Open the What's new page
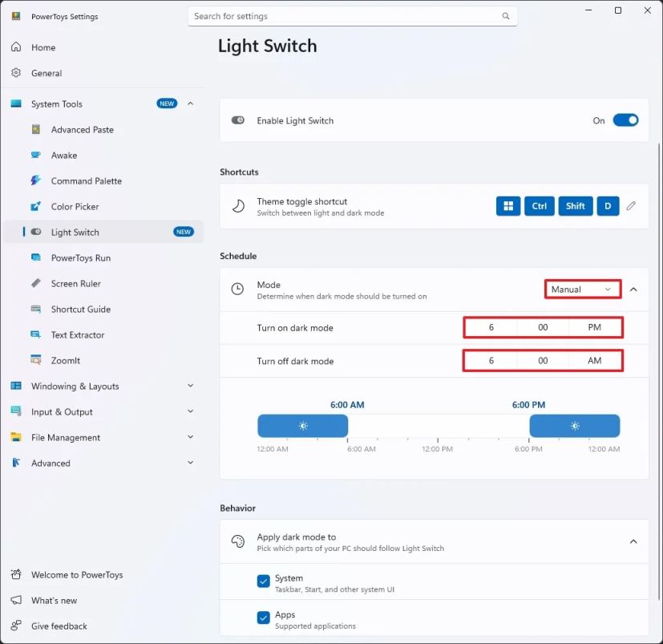This screenshot has height=644, width=663. coord(55,600)
